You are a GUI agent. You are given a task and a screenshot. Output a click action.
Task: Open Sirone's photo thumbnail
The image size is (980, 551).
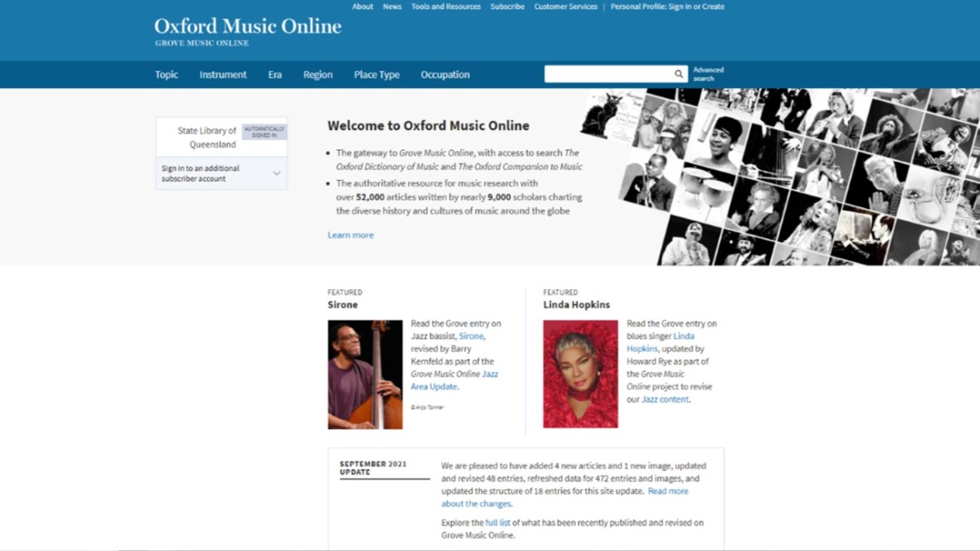(365, 375)
